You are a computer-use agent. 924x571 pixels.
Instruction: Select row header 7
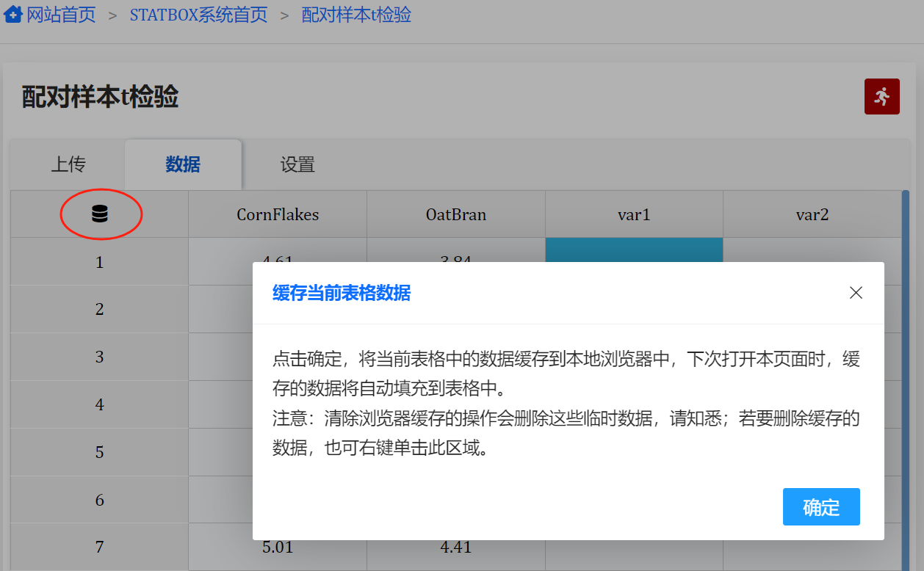coord(100,547)
